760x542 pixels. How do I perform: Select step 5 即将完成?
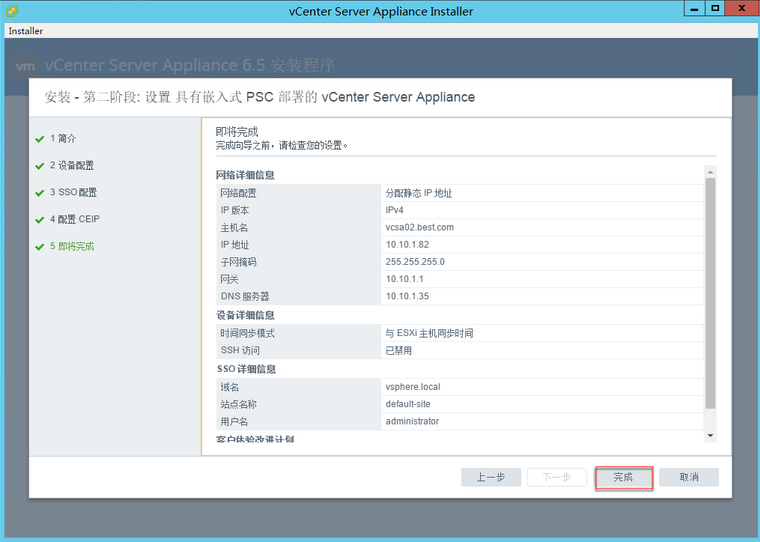click(72, 247)
